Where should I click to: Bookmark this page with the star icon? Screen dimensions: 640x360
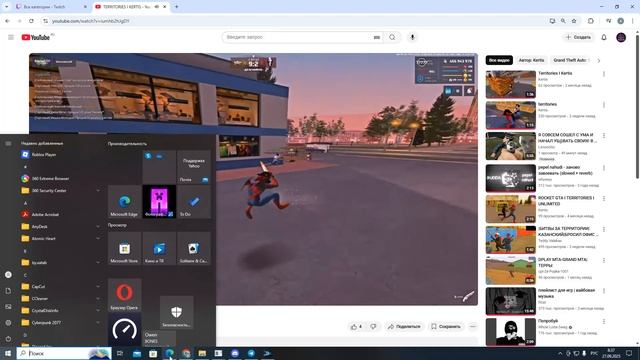tap(574, 21)
